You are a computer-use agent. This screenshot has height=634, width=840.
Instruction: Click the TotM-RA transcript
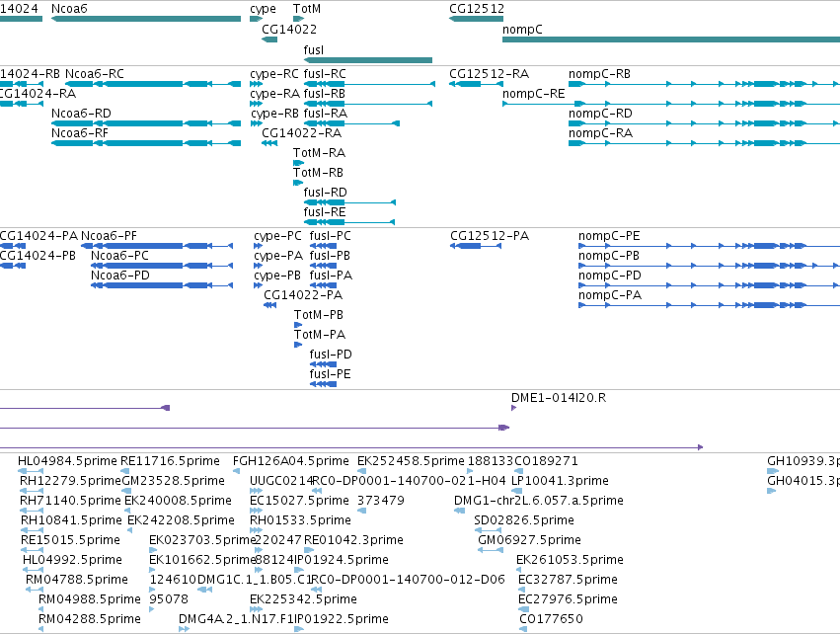pyautogui.click(x=319, y=153)
